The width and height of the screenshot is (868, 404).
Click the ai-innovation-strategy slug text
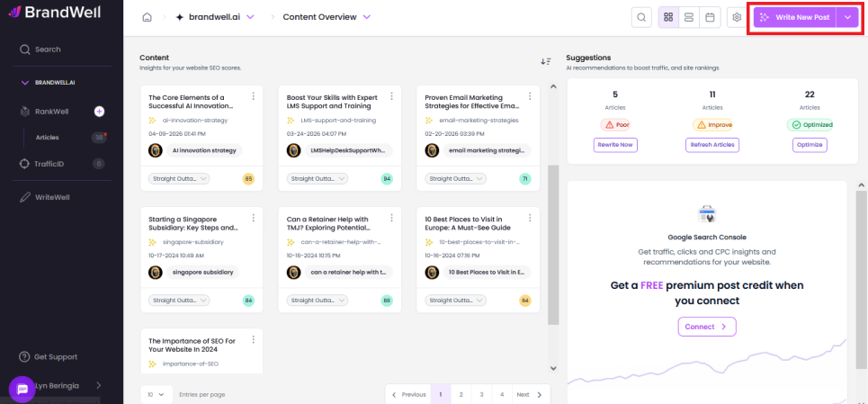pos(195,120)
